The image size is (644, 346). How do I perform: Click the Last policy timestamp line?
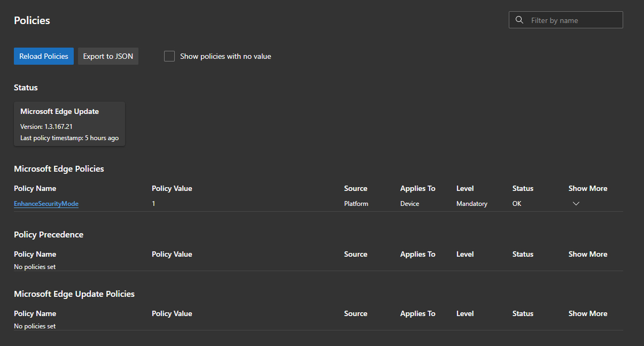(69, 138)
